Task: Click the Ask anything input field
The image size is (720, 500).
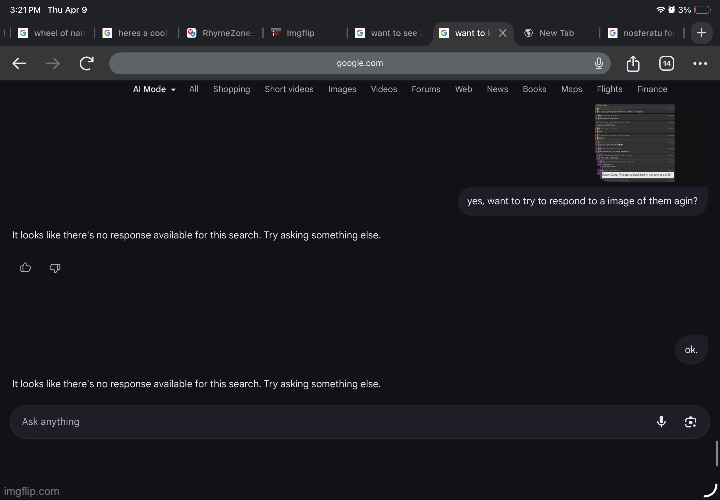Action: pos(330,422)
